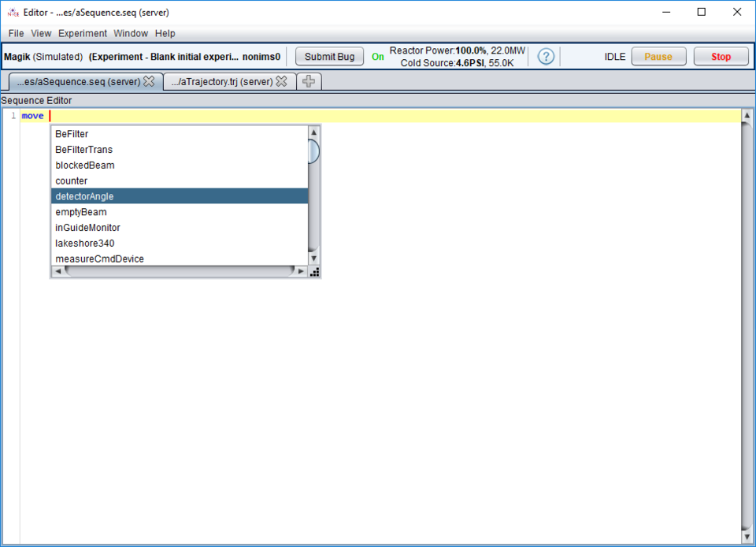
Task: Click the autocomplete list's up scroll arrow
Action: click(313, 131)
